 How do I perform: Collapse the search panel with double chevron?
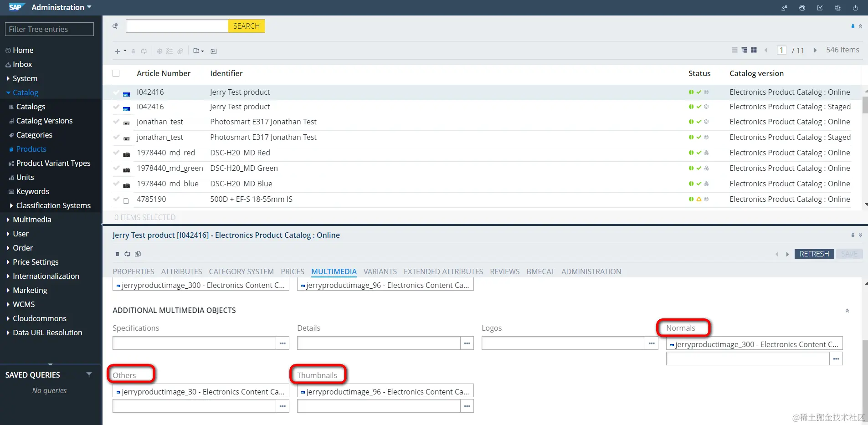pos(860,26)
